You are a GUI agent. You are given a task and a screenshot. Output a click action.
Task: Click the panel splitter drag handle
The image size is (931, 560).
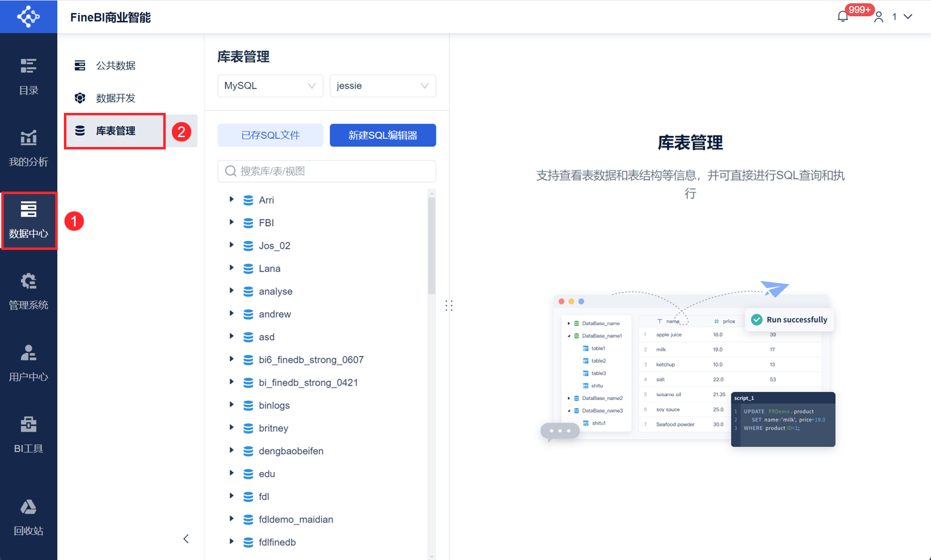point(449,306)
